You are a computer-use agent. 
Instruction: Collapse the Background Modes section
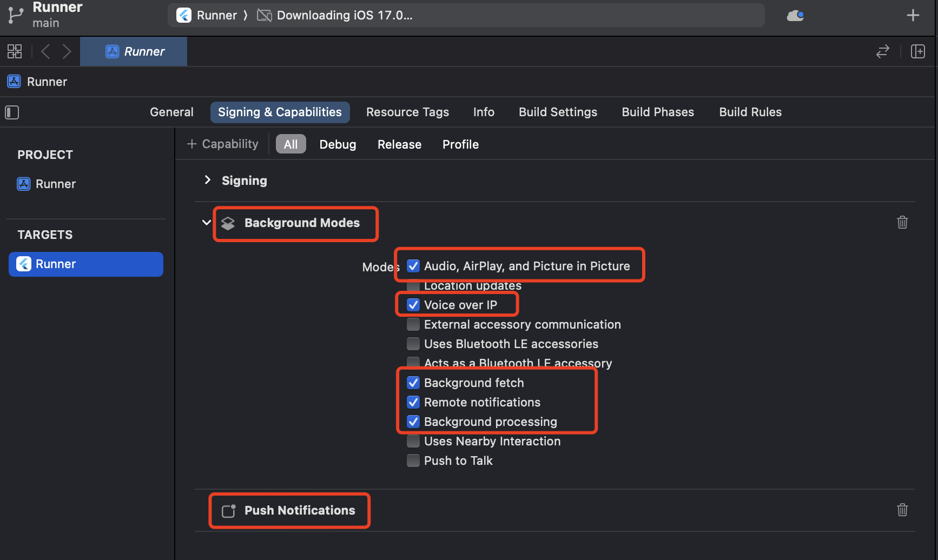pos(206,222)
